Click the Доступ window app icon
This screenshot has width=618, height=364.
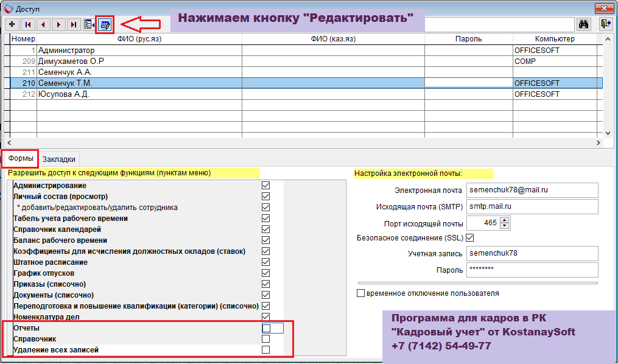coord(7,8)
